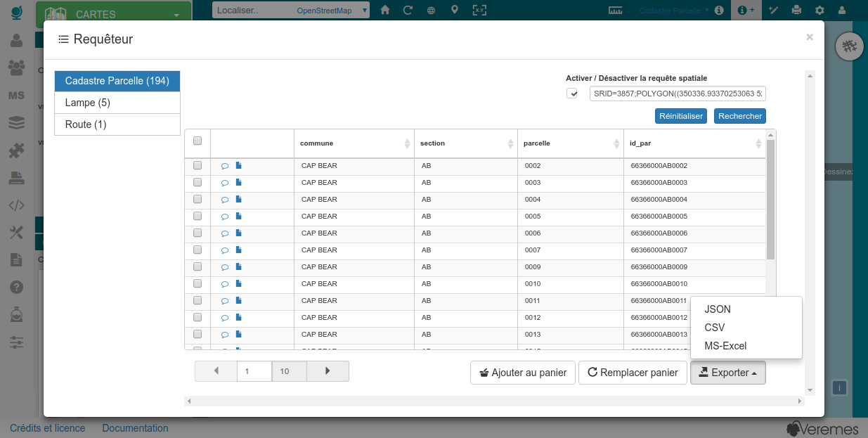
Task: Select the Lampe (5) tab
Action: point(117,103)
